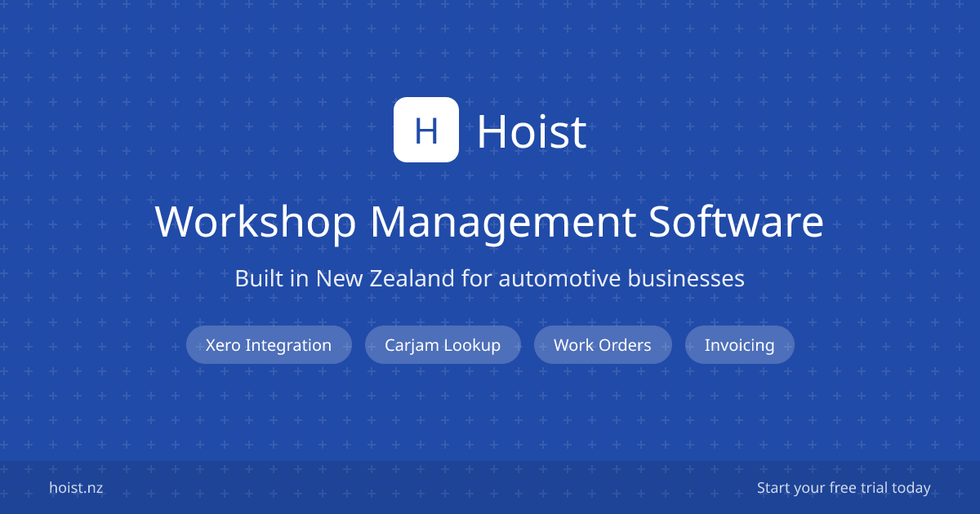Click the Workshop Management Software heading
Viewport: 980px width, 514px height.
(490, 222)
